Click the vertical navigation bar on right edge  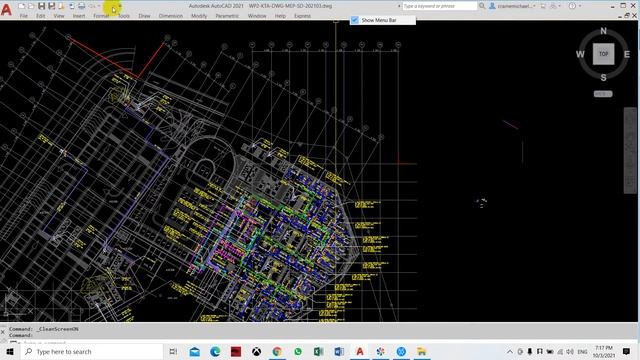[x=629, y=150]
